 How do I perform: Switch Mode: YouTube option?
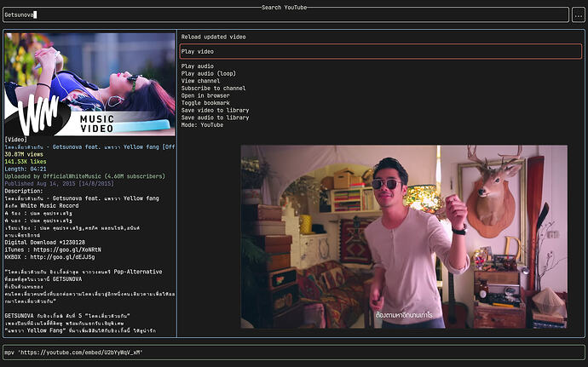tap(202, 125)
